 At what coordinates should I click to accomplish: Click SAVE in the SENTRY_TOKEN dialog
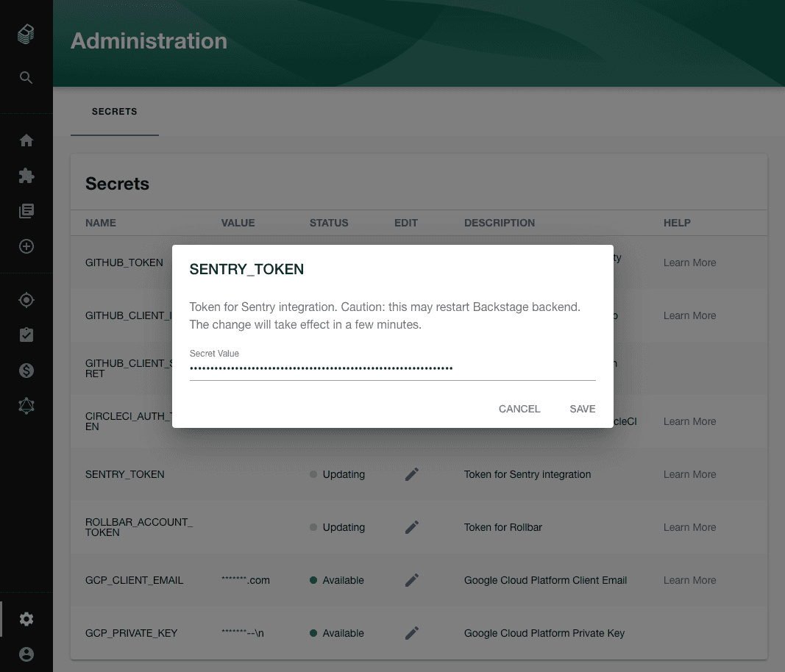pyautogui.click(x=582, y=409)
